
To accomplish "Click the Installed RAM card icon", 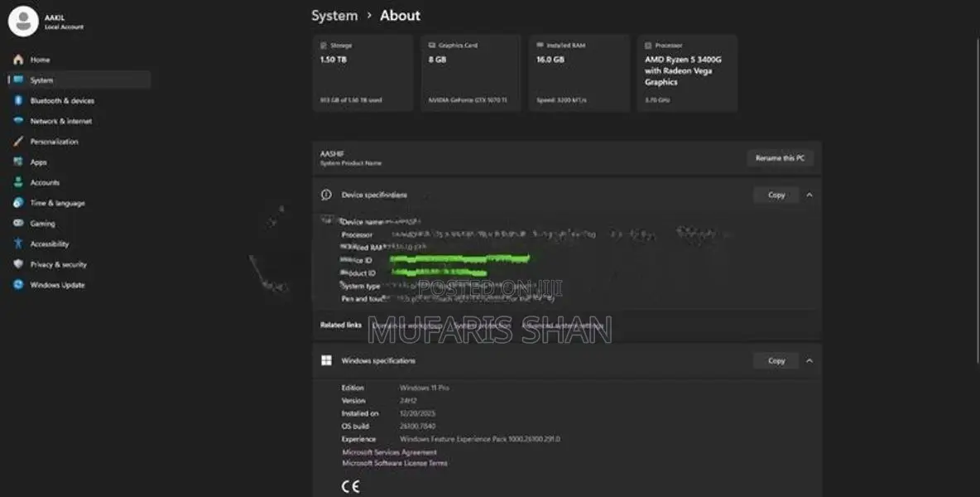I will pyautogui.click(x=540, y=46).
